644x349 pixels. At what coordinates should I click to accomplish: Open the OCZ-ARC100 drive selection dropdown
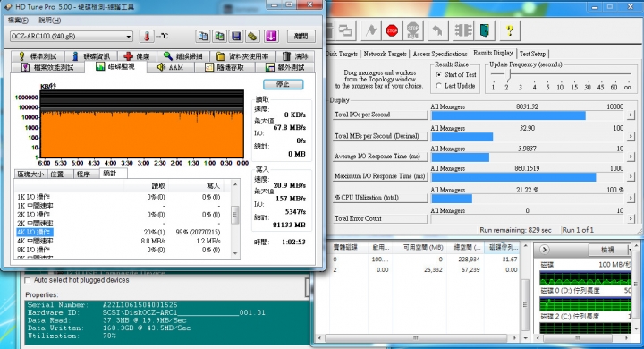[71, 36]
